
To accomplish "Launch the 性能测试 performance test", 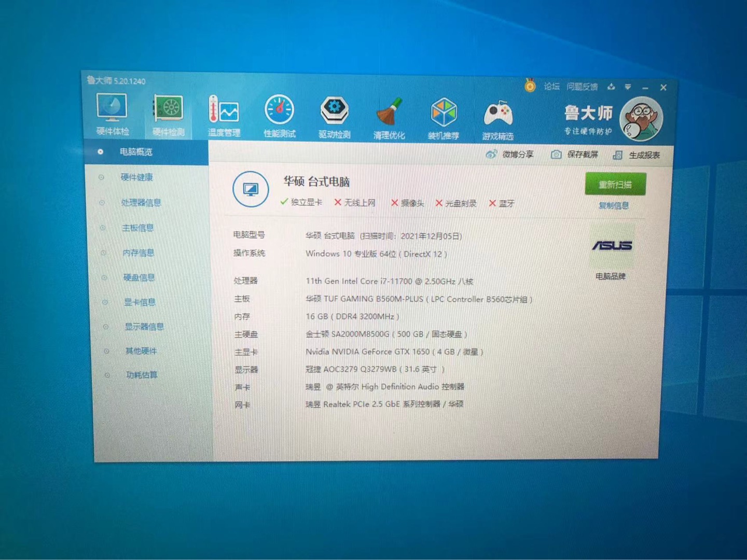I will click(280, 116).
